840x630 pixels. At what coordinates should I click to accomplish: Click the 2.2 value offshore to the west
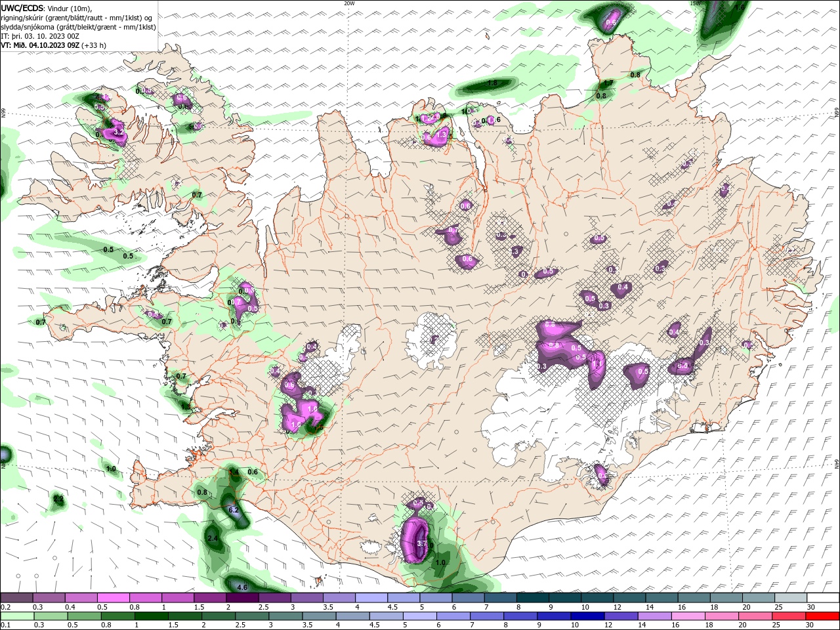pos(58,499)
